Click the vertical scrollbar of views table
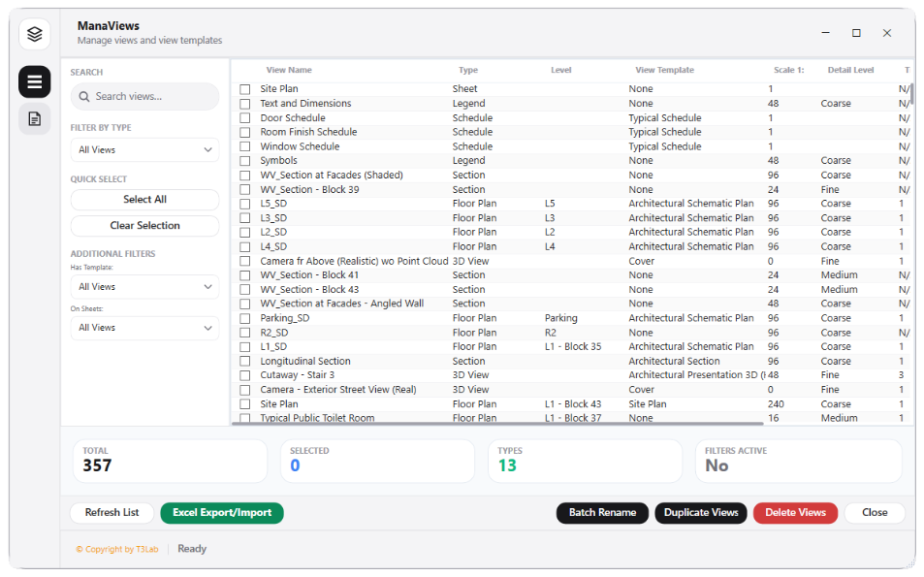 click(x=912, y=94)
